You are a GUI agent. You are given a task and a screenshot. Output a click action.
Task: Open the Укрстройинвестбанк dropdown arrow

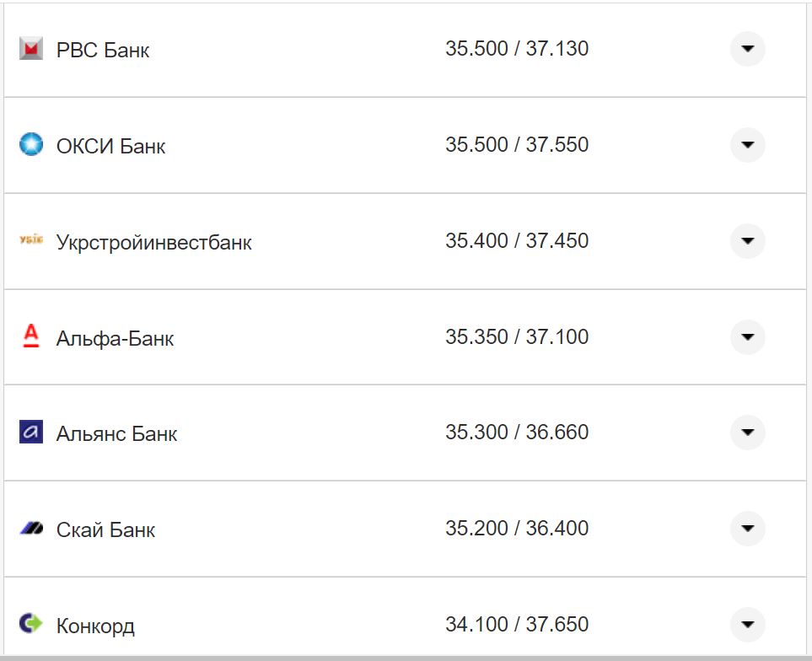[x=747, y=241]
